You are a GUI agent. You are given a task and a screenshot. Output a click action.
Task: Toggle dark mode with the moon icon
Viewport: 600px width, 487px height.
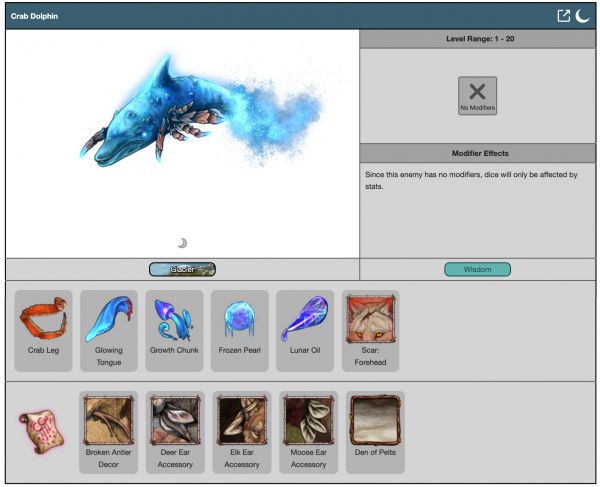click(x=583, y=16)
